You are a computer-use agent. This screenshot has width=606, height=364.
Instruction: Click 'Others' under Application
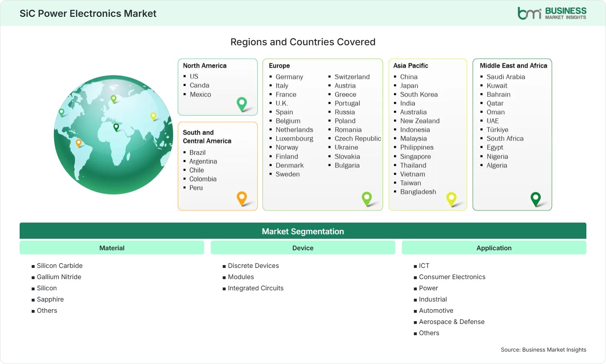429,333
